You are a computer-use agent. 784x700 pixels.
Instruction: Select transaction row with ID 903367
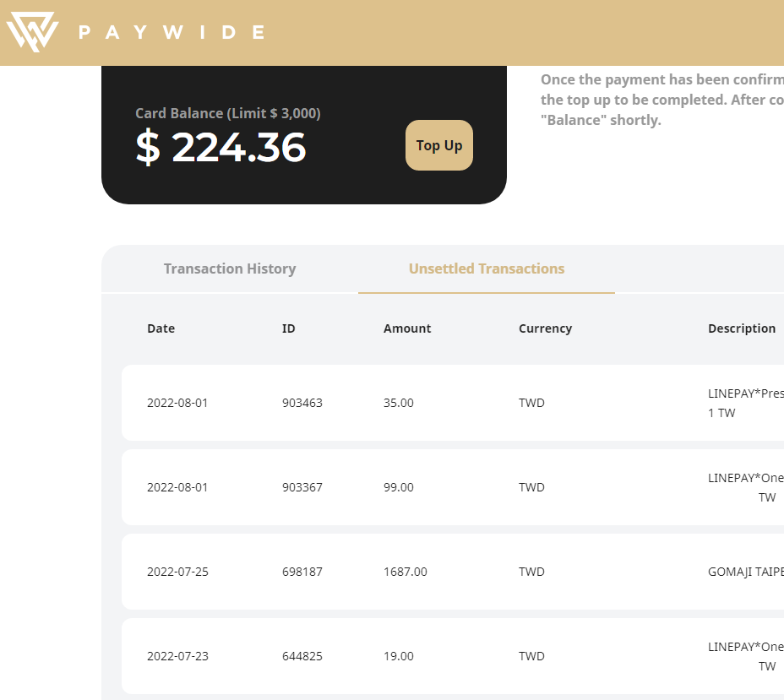(x=453, y=487)
